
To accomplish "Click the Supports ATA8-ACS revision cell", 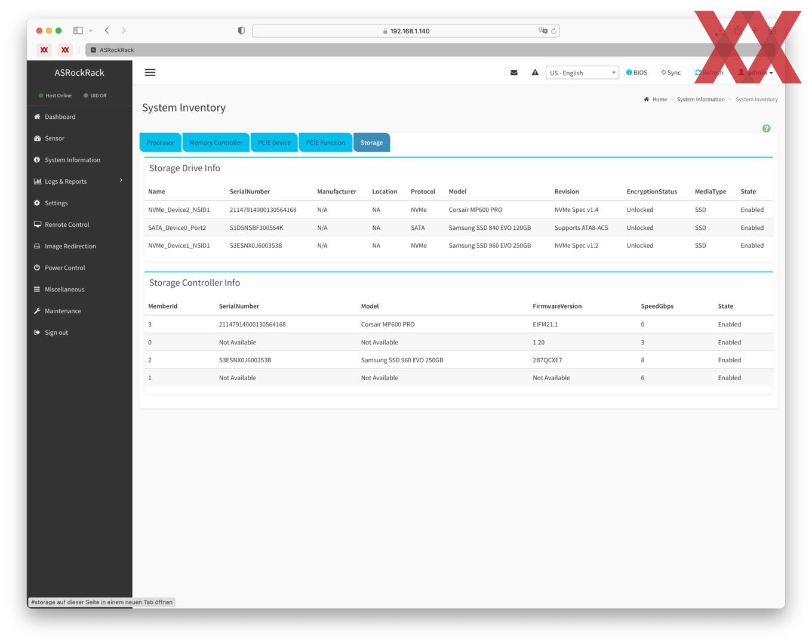I will [581, 228].
